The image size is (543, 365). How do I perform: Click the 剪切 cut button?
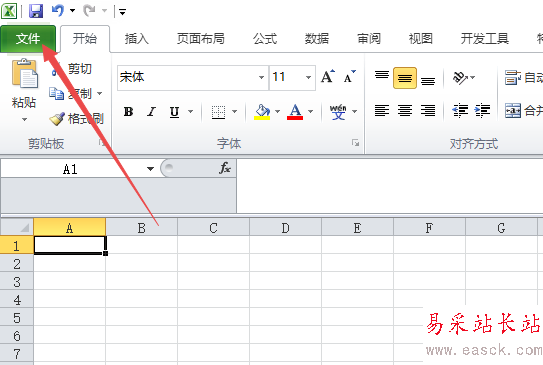click(72, 69)
